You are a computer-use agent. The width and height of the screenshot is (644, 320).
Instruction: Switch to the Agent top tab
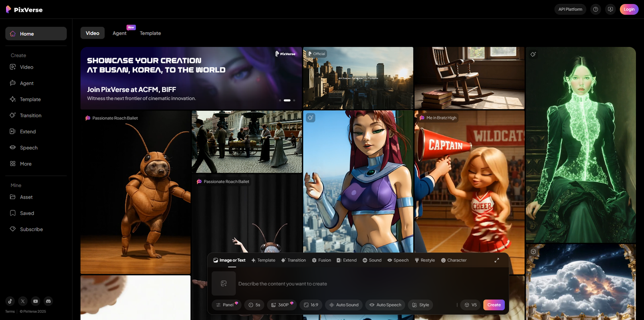120,33
